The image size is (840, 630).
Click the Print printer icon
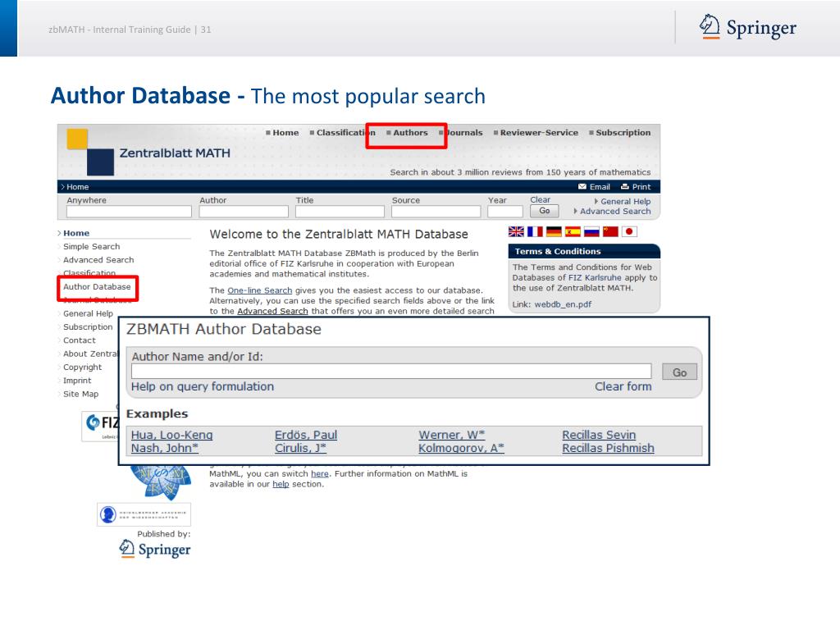tap(624, 186)
